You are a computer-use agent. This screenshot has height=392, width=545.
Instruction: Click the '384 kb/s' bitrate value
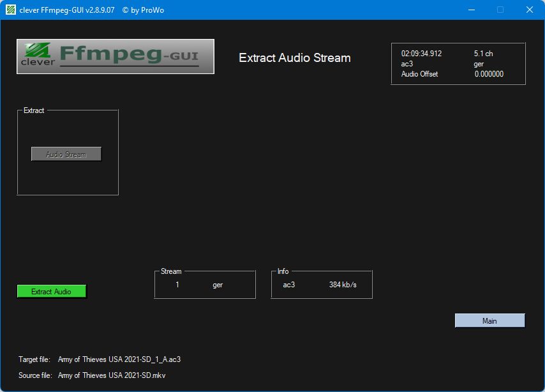pos(343,285)
